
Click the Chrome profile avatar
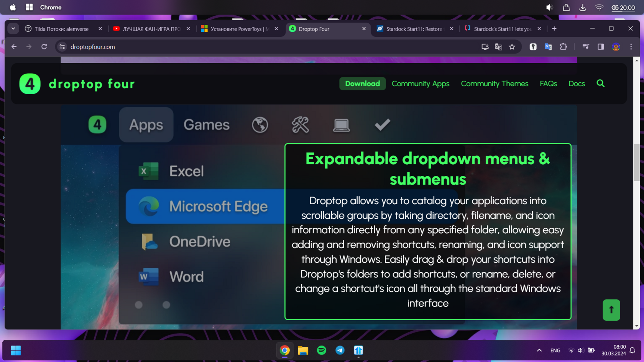[x=616, y=47]
